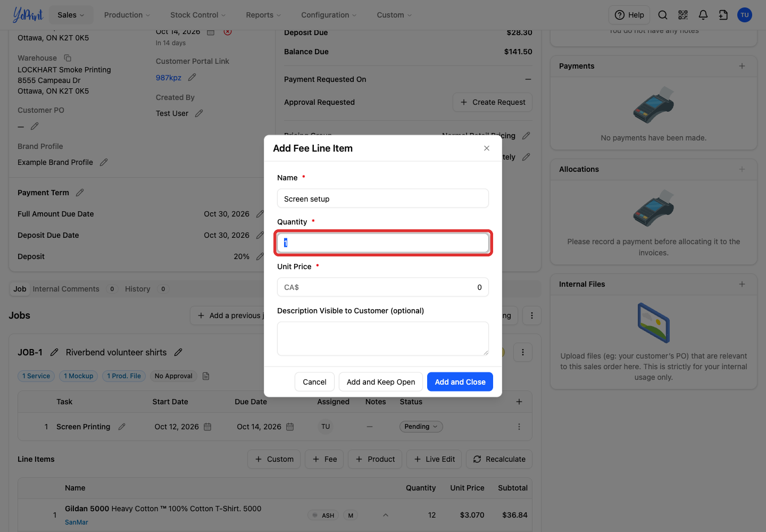Collapse the Gildan 5000 line item row

click(x=386, y=515)
